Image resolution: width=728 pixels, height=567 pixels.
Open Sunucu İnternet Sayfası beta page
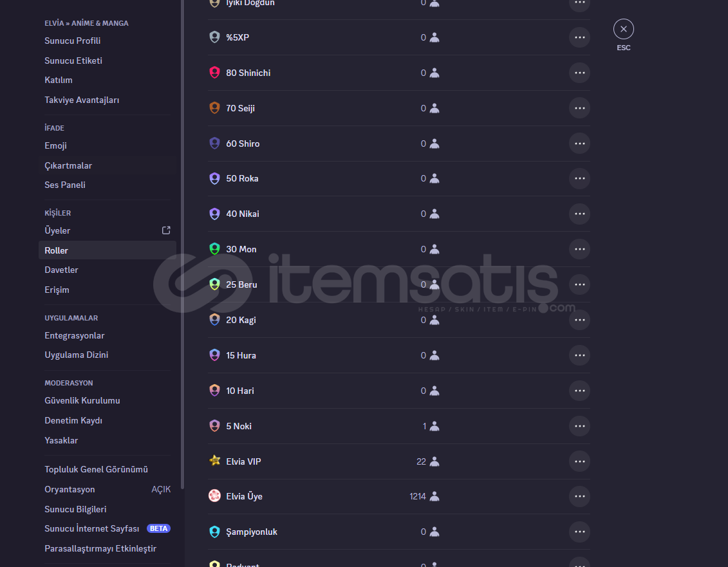pyautogui.click(x=107, y=528)
